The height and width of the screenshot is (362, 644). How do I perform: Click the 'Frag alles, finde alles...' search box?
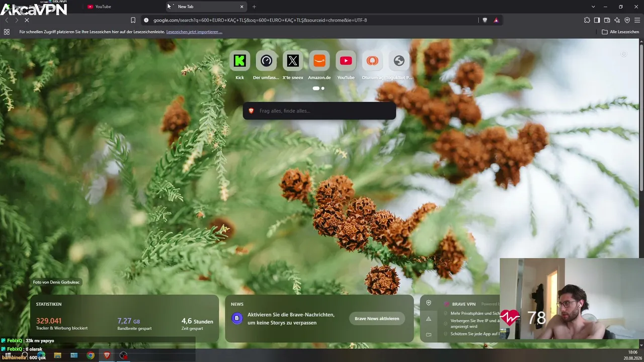coord(319,111)
